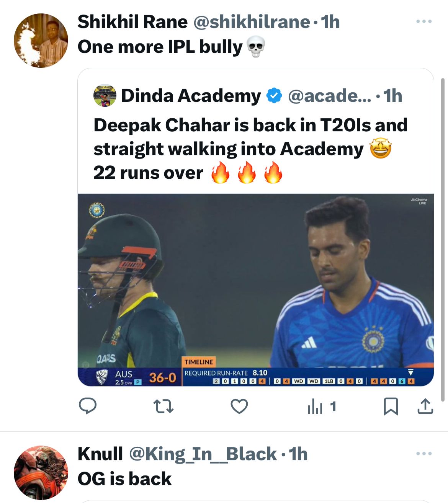Click Dinda Academy's verified badge
Image resolution: width=448 pixels, height=503 pixels.
(x=274, y=96)
